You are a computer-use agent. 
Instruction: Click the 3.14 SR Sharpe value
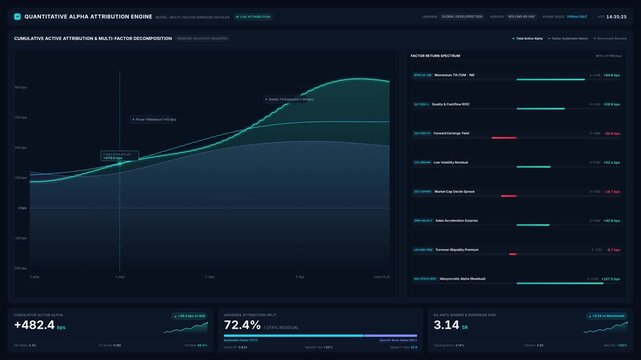(x=450, y=325)
